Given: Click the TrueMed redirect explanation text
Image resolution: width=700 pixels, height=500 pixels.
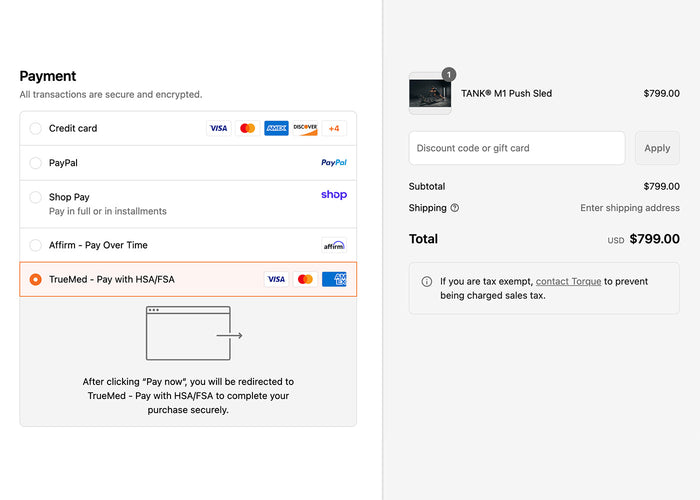Looking at the screenshot, I should (188, 396).
